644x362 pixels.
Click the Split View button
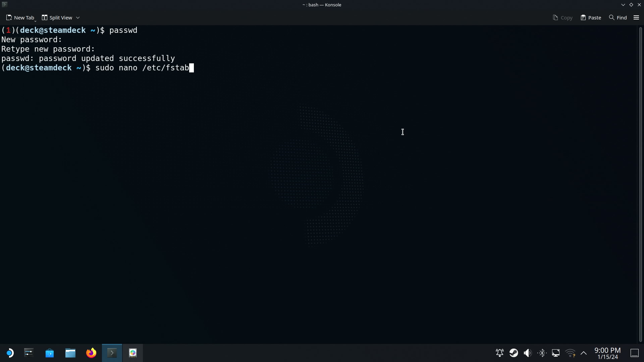pos(57,17)
